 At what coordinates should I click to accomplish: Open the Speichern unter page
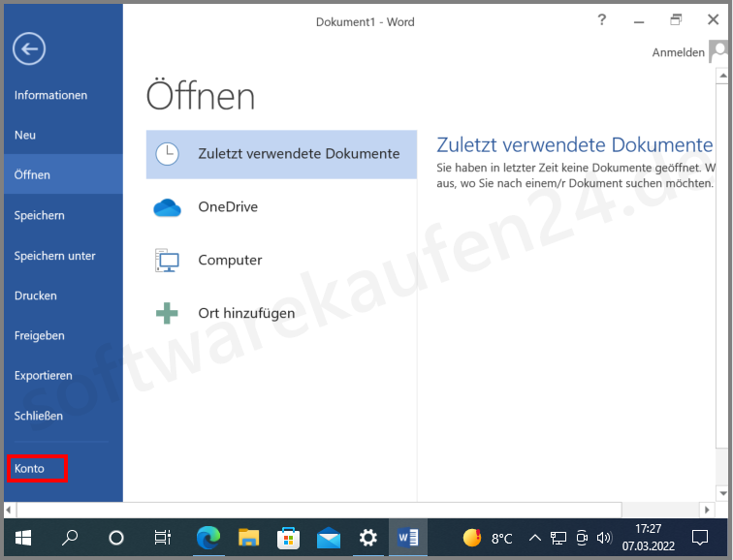point(54,256)
